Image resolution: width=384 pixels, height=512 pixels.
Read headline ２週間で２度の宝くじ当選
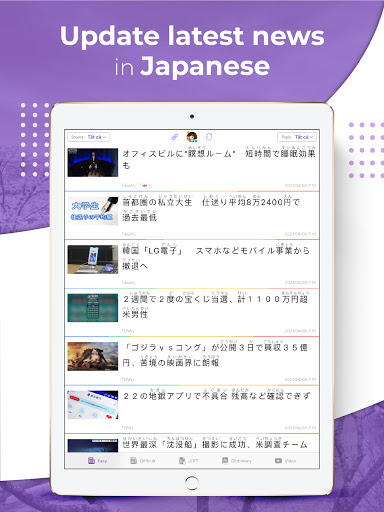point(215,305)
